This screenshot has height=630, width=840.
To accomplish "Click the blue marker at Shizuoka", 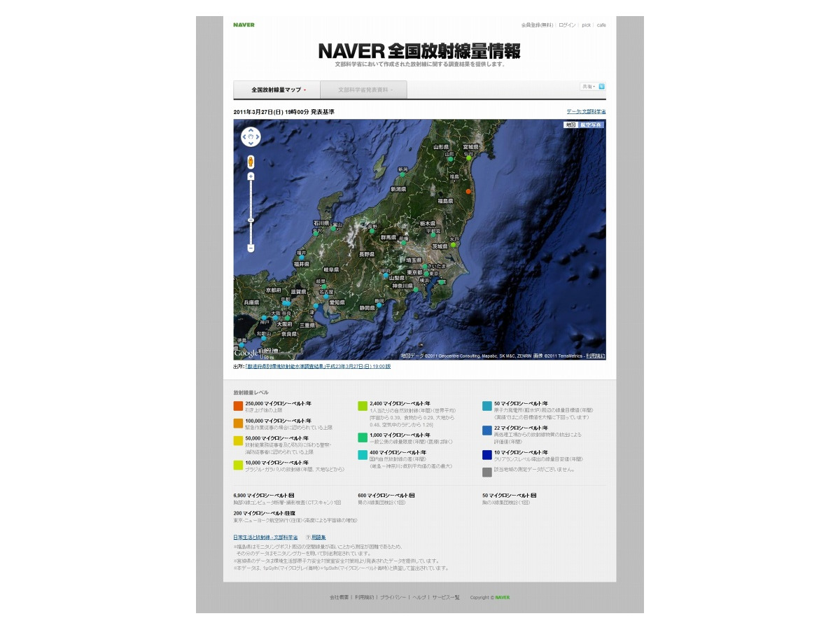I will pos(379,304).
